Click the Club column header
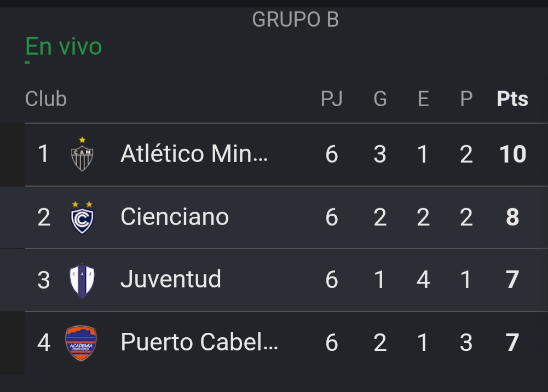The image size is (548, 392). pos(46,99)
